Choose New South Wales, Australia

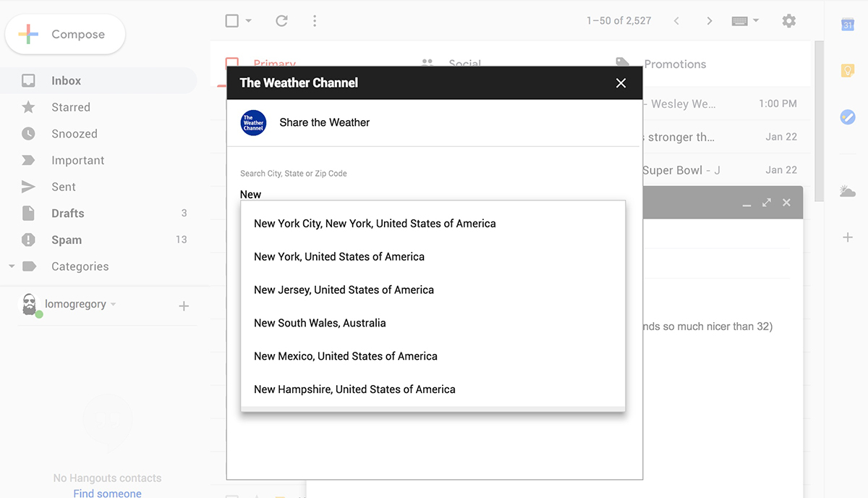433,324
